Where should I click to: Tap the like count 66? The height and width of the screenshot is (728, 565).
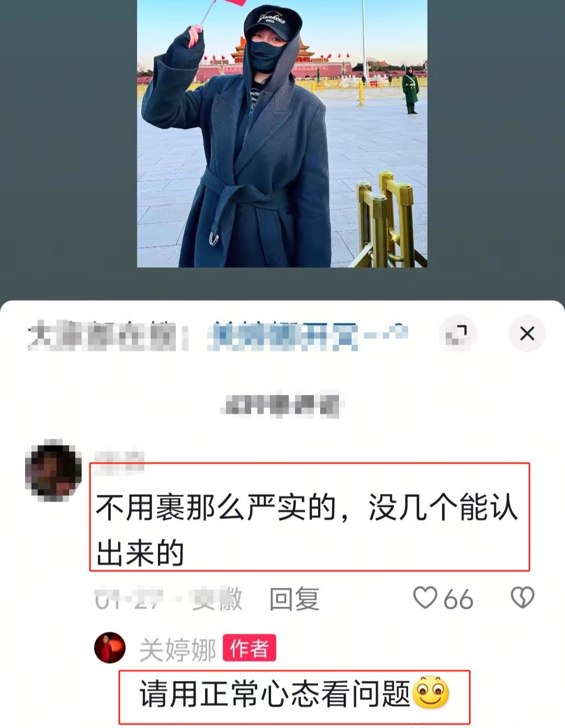[458, 599]
